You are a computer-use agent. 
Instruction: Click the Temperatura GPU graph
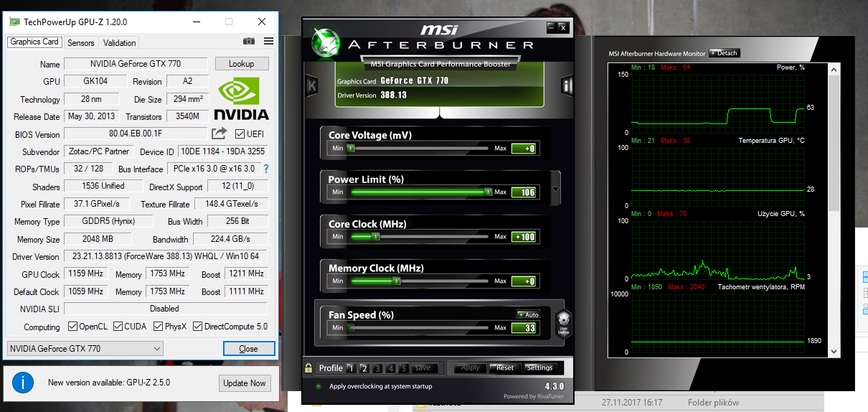click(x=718, y=177)
